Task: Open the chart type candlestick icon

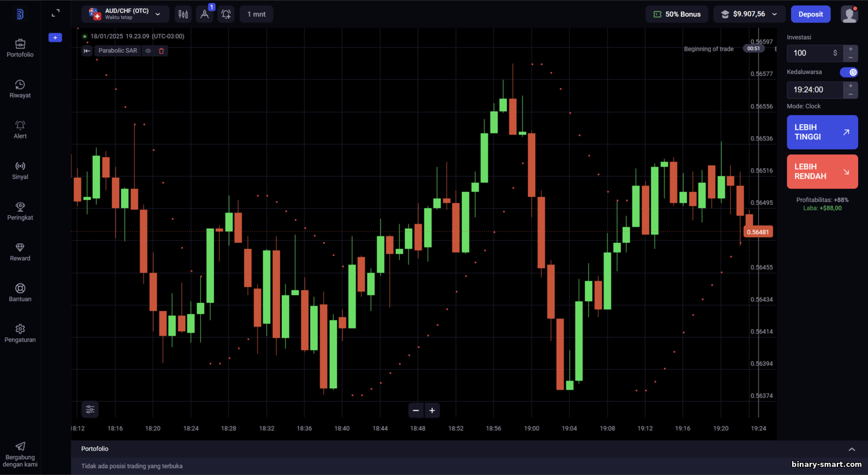Action: pyautogui.click(x=183, y=14)
